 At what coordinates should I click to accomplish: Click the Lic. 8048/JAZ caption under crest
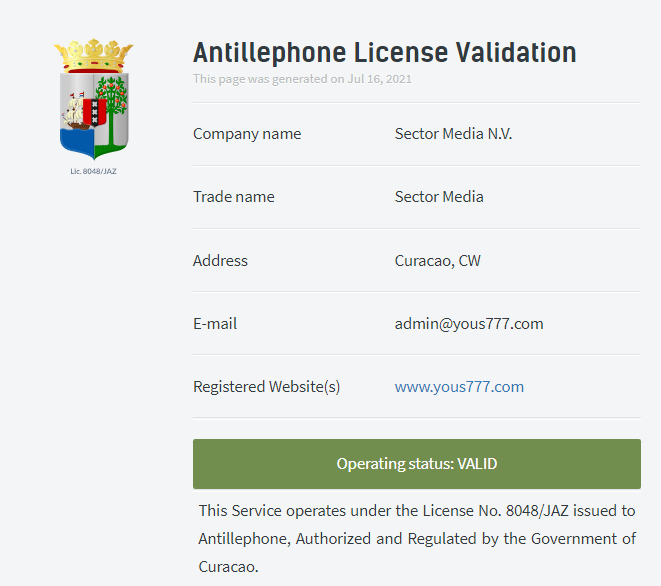coord(93,171)
